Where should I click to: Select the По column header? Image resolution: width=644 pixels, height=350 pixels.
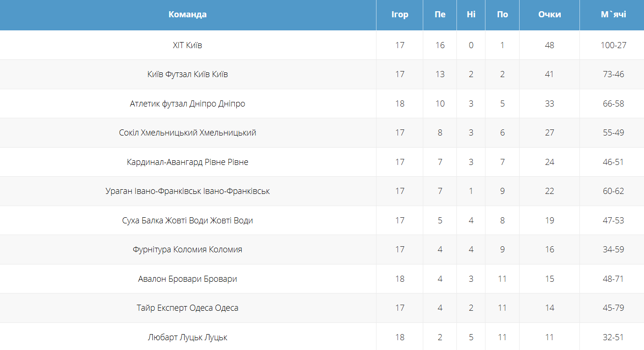[502, 14]
